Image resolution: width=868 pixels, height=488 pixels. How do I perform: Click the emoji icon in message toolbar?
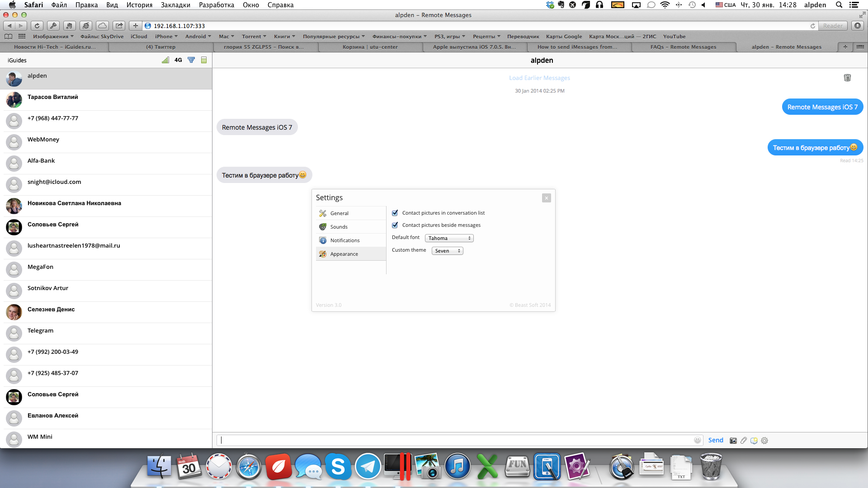click(698, 441)
